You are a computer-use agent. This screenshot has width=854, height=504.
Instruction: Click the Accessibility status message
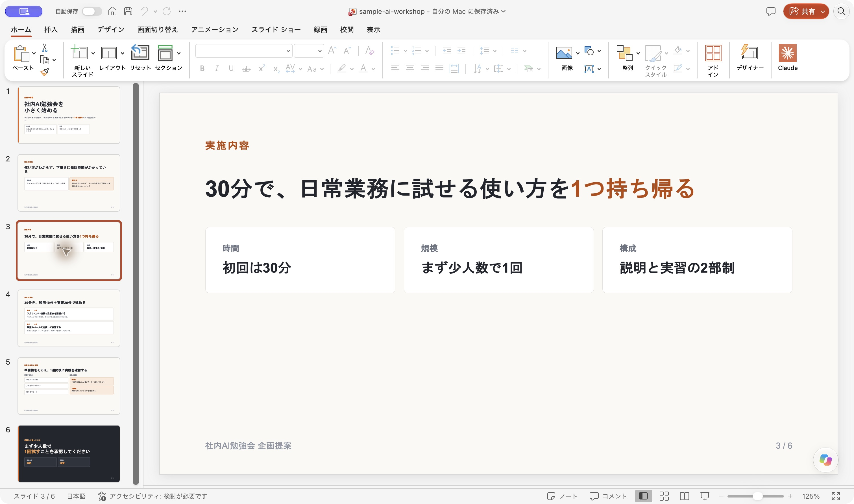tap(152, 496)
